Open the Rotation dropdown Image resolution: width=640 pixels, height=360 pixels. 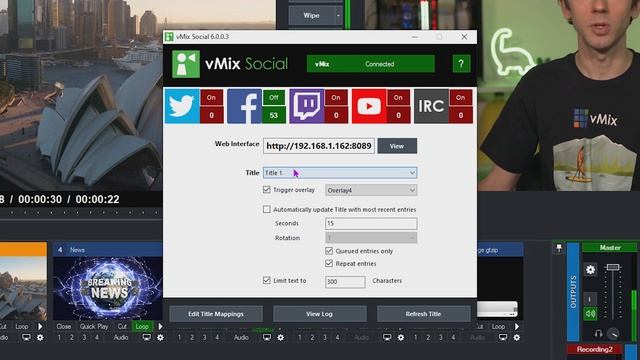pos(371,238)
